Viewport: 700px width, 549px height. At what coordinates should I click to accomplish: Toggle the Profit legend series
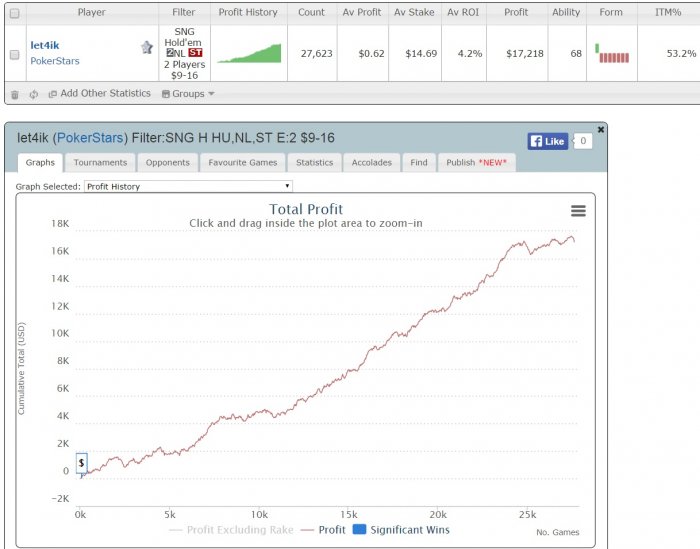coord(323,530)
